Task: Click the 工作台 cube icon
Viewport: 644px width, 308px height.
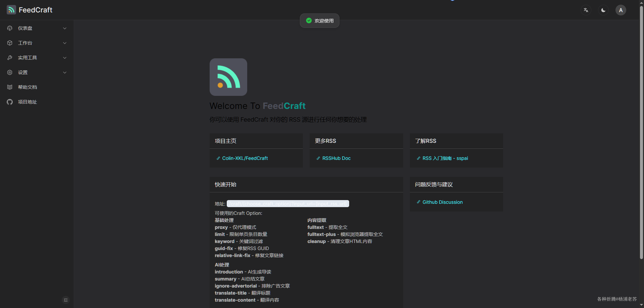Action: [x=10, y=43]
